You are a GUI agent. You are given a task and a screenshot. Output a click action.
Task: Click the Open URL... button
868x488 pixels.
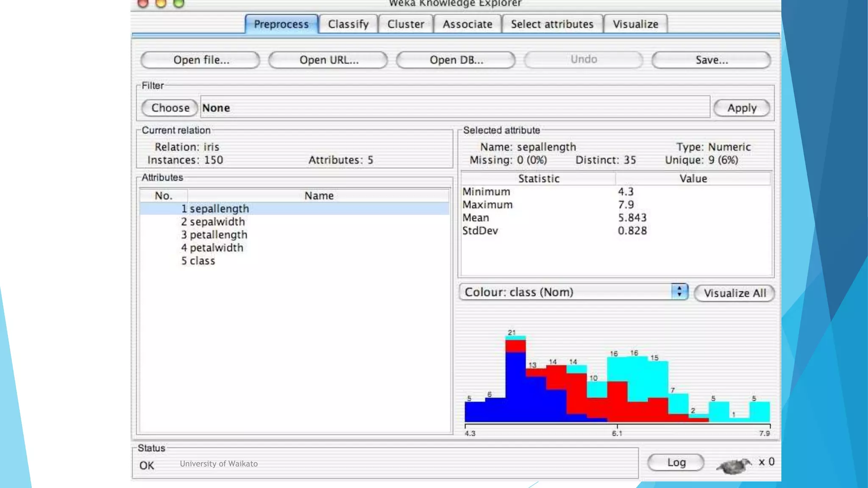(x=328, y=60)
